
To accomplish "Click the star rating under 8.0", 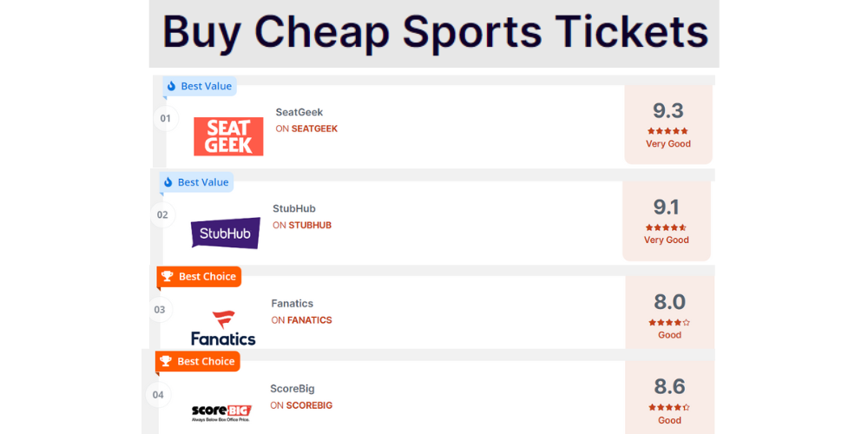I will pos(669,322).
